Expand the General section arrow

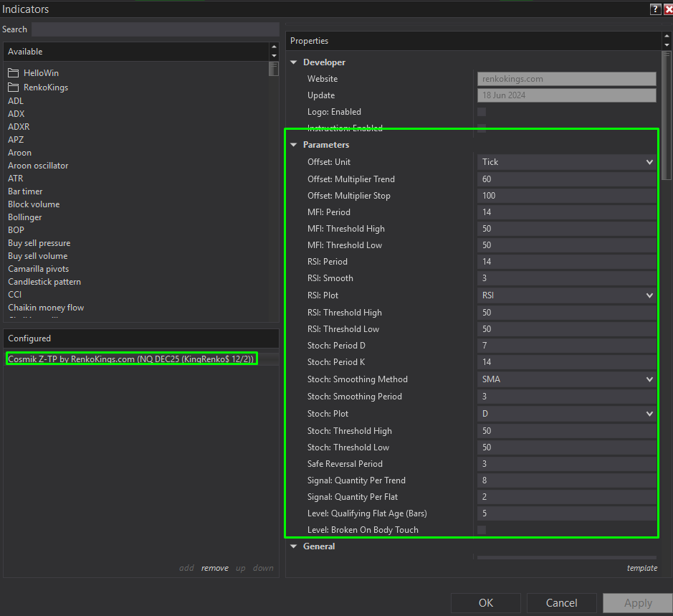(294, 546)
